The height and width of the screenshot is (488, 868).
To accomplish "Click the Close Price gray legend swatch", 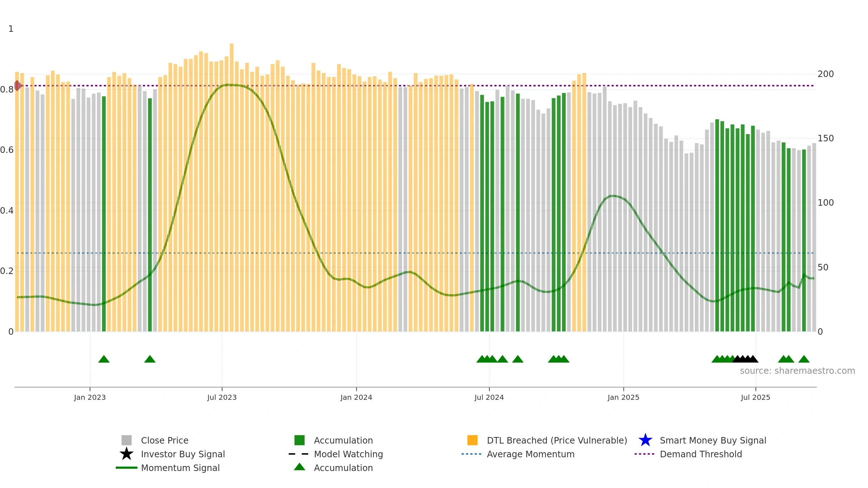I will click(127, 440).
